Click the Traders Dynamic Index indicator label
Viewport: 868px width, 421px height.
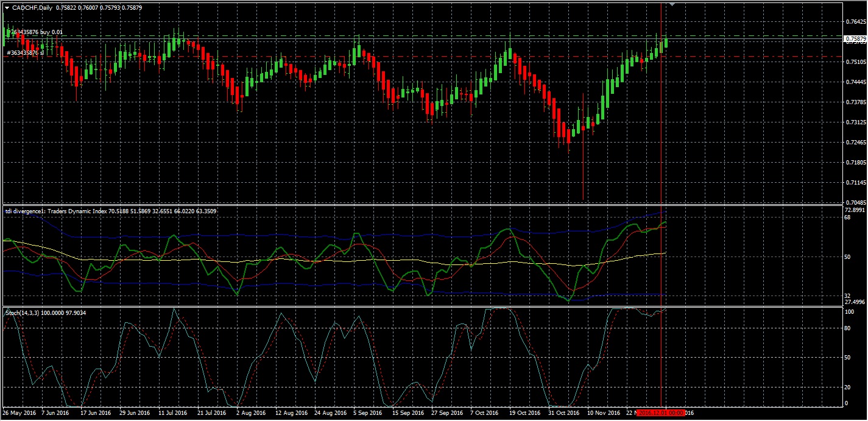click(x=110, y=211)
